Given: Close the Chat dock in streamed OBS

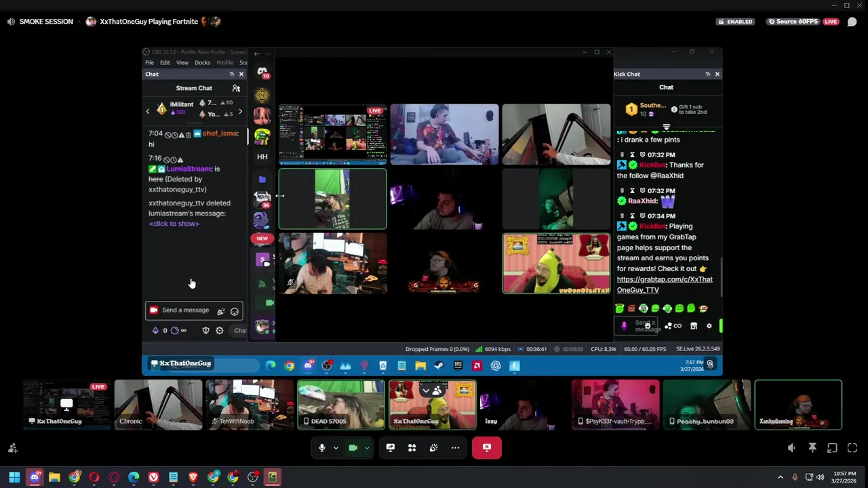Looking at the screenshot, I should pos(241,74).
